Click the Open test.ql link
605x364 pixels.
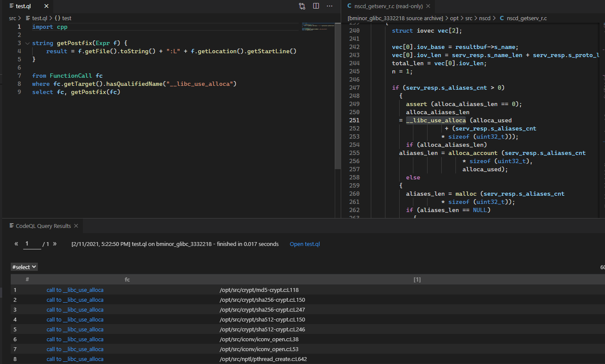(305, 244)
